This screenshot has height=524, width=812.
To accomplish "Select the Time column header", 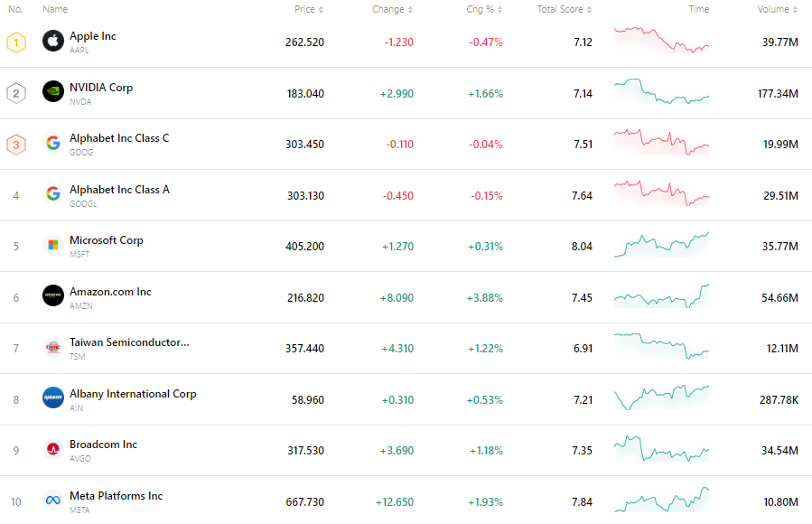I will point(698,9).
